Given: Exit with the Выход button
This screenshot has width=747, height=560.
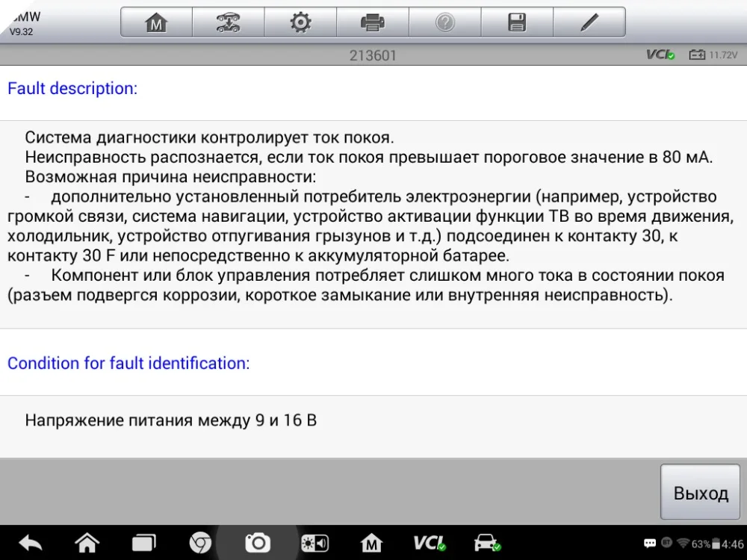Looking at the screenshot, I should [701, 492].
